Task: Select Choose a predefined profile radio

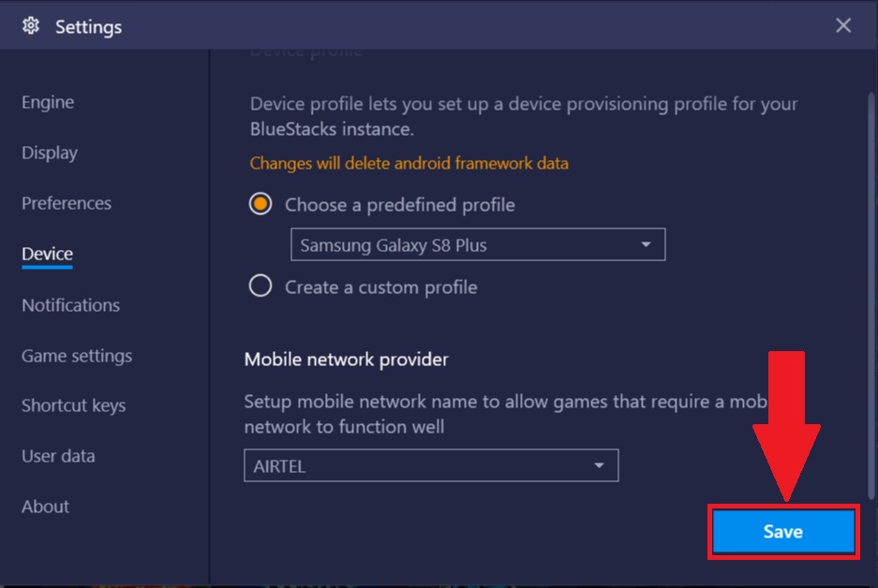Action: [x=260, y=203]
